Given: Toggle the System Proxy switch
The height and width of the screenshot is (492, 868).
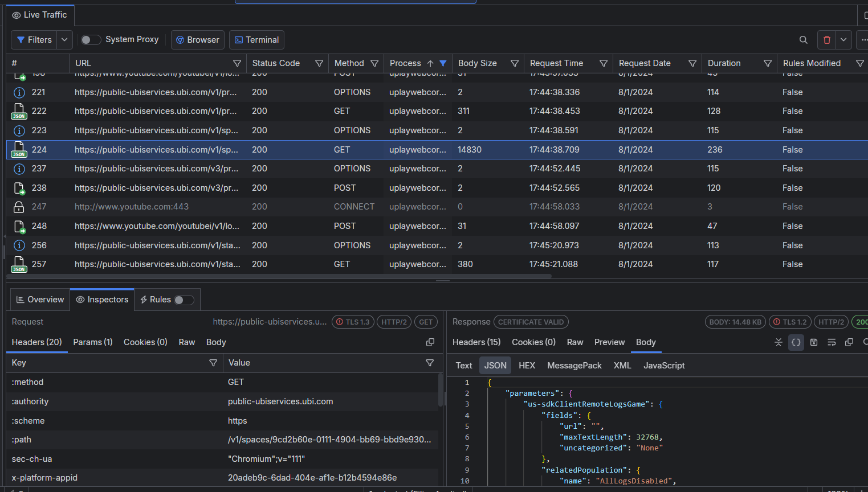Looking at the screenshot, I should [91, 40].
